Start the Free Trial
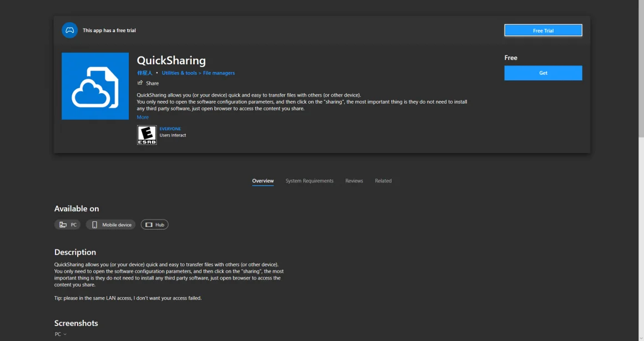 click(543, 30)
